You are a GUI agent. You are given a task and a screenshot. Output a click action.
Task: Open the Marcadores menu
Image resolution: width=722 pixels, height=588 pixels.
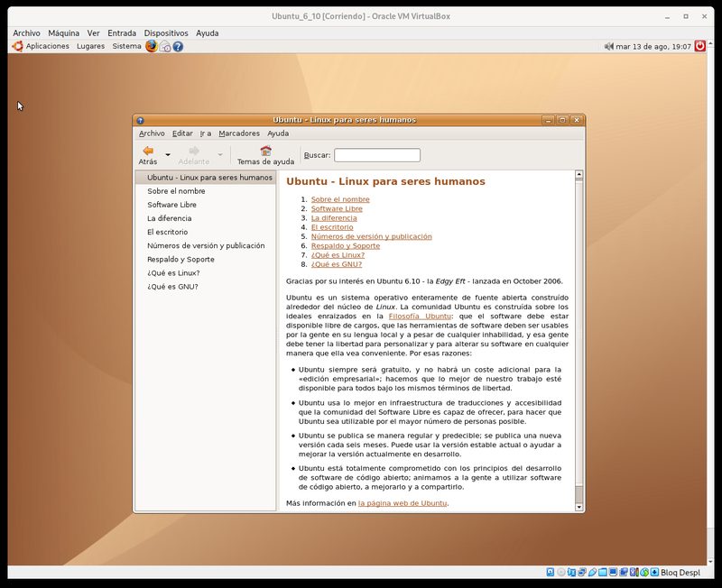(x=239, y=133)
